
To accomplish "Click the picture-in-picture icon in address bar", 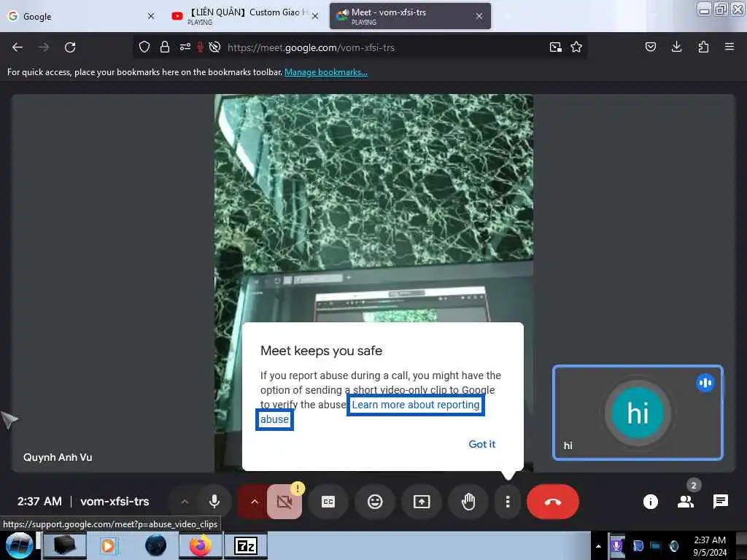I will pos(555,47).
